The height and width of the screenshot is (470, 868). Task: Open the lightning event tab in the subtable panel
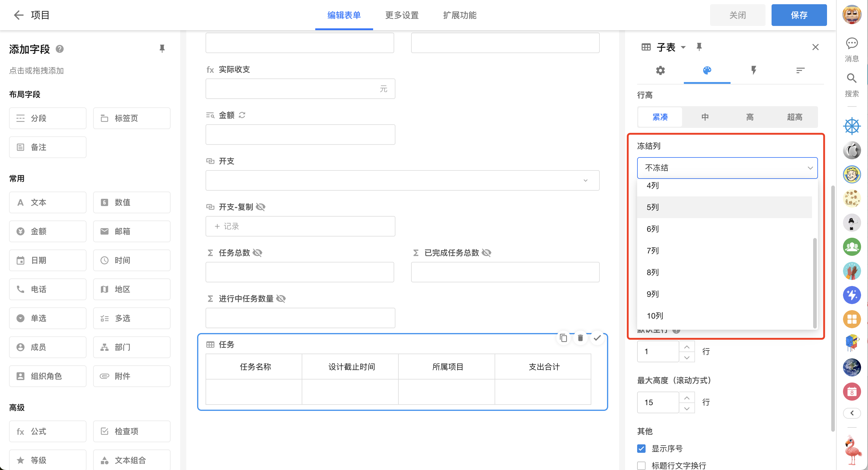point(753,70)
